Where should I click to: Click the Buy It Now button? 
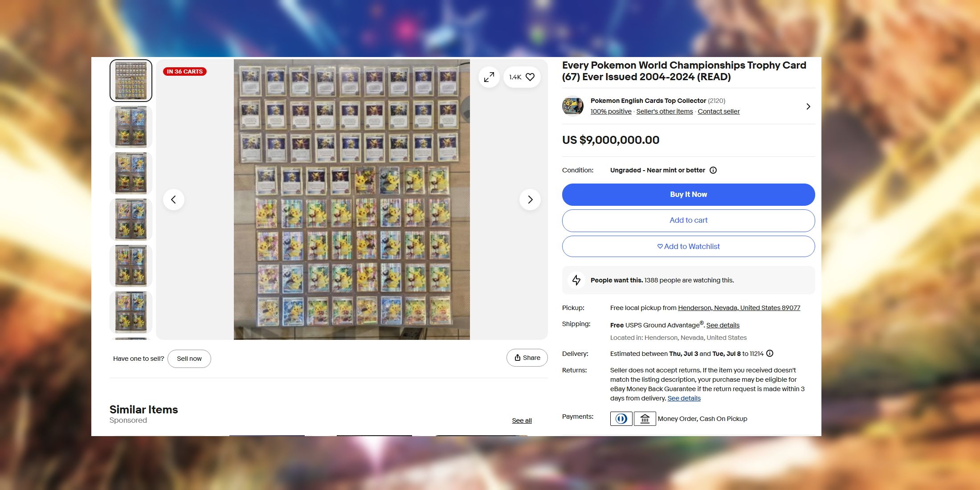pyautogui.click(x=689, y=195)
